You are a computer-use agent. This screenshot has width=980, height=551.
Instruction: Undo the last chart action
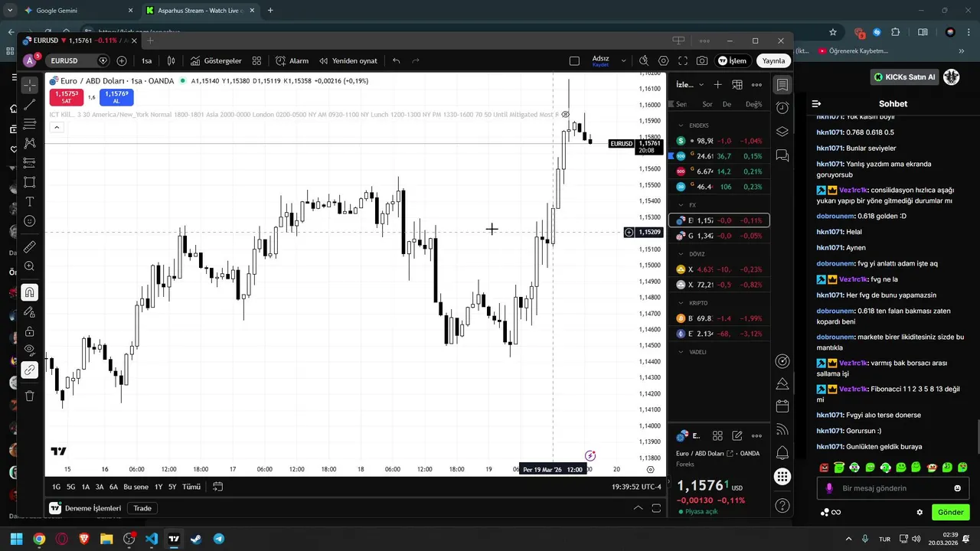396,60
